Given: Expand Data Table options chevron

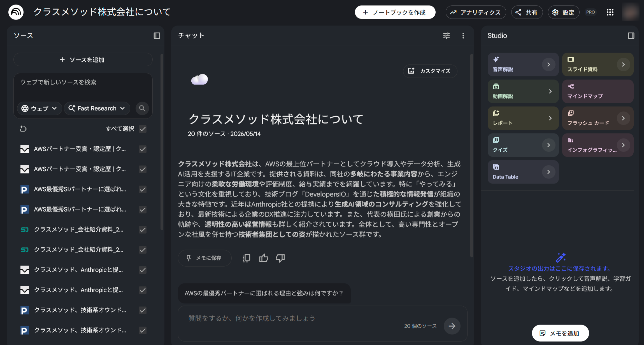Looking at the screenshot, I should (x=548, y=172).
